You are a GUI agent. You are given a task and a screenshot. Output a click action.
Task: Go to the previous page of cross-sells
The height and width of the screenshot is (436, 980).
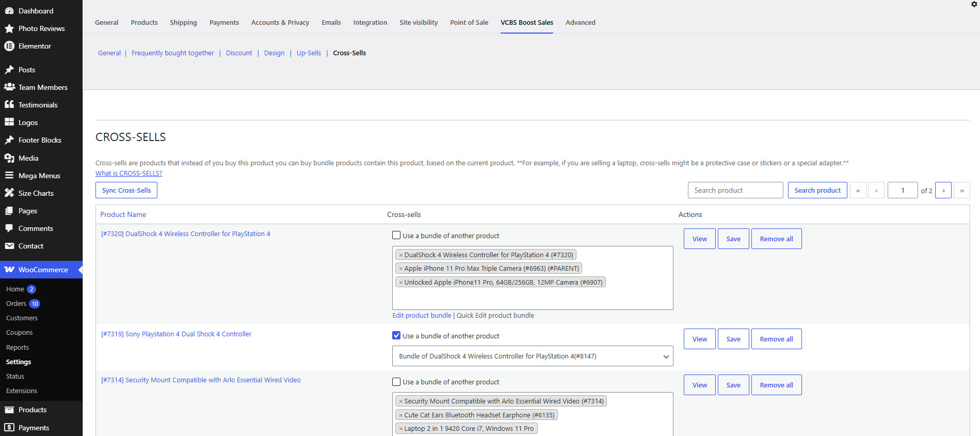[x=876, y=190]
